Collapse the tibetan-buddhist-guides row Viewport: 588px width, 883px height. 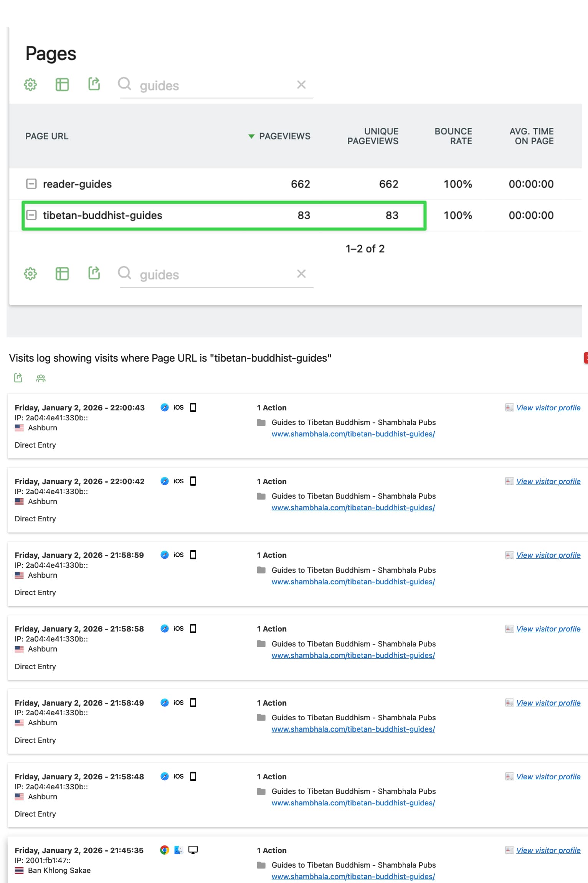point(31,215)
